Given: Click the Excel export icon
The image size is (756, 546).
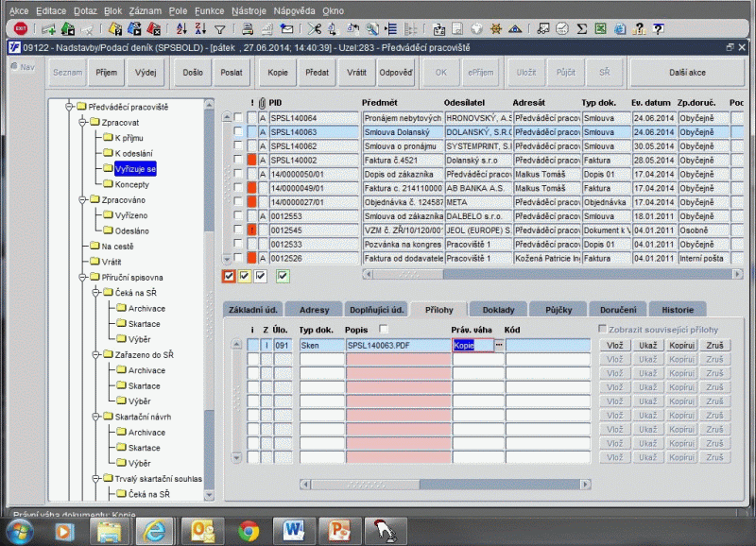Looking at the screenshot, I should (600, 29).
